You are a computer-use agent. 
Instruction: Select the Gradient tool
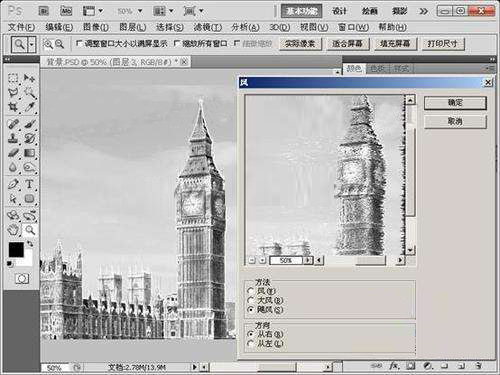click(x=29, y=153)
